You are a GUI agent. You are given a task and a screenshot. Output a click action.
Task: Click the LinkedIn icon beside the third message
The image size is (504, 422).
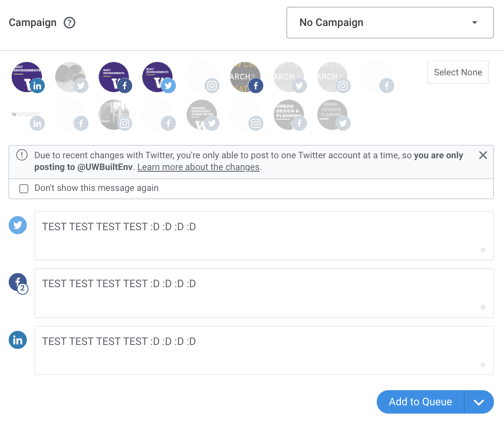click(18, 340)
